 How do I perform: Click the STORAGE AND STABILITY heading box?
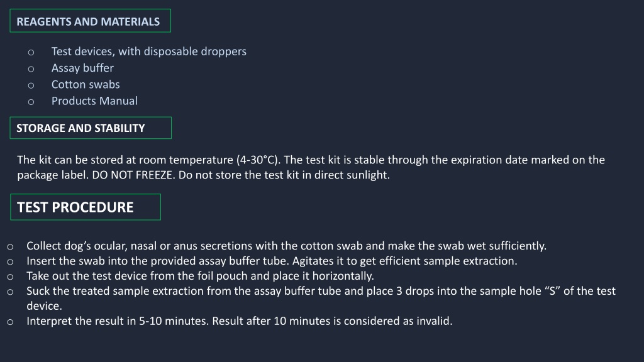click(91, 128)
